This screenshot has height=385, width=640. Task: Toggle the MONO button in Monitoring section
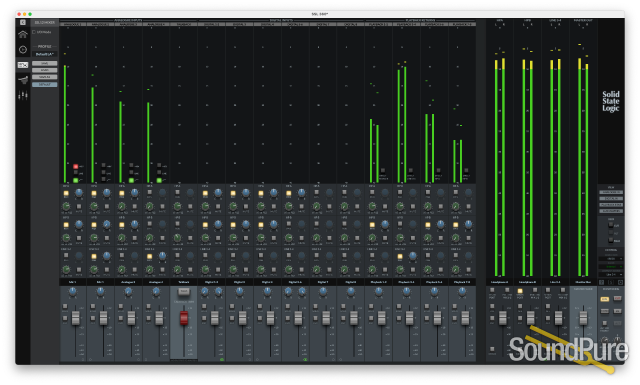point(604,311)
